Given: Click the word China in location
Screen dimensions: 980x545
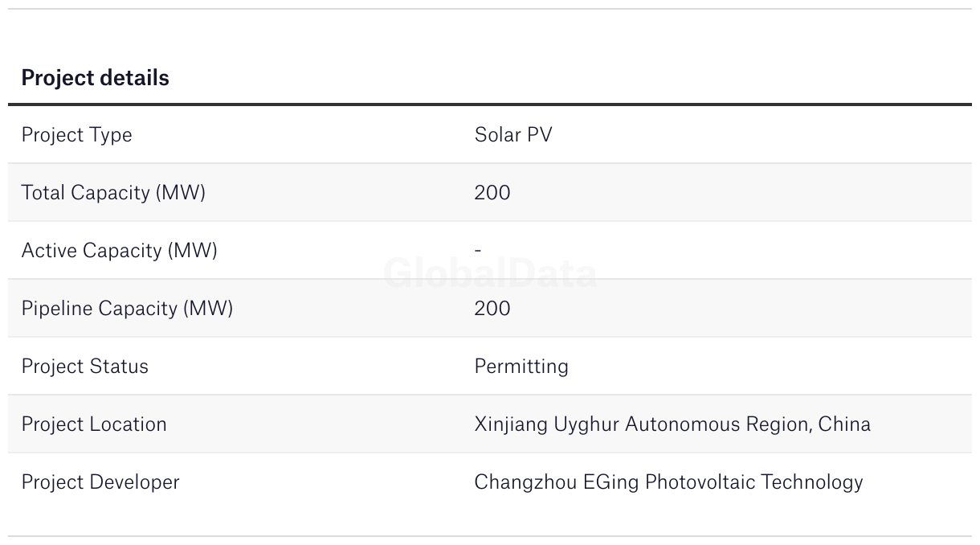Looking at the screenshot, I should tap(845, 424).
